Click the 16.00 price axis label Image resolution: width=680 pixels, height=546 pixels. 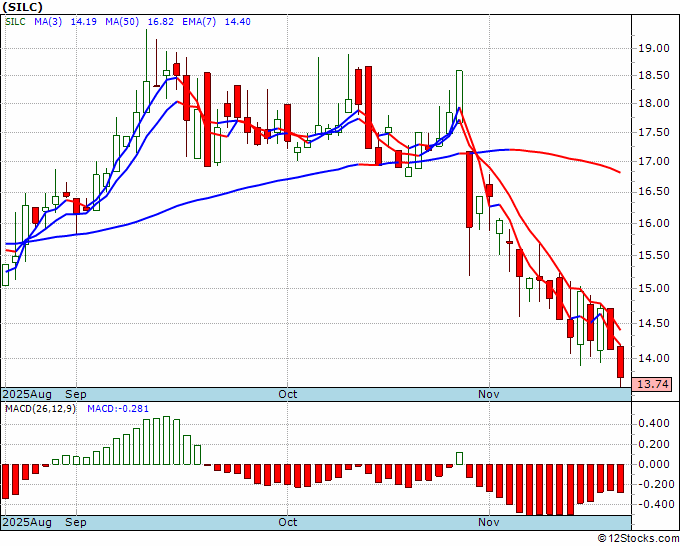(x=654, y=223)
